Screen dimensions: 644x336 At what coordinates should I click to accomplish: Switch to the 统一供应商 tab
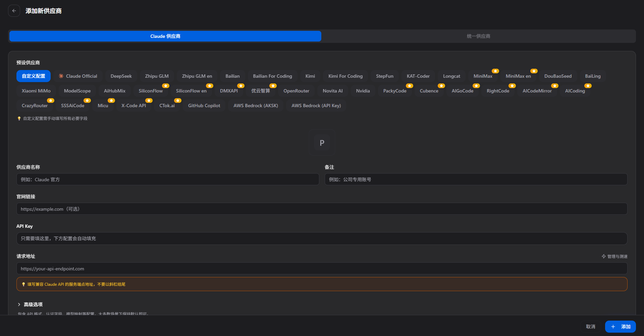(x=478, y=36)
